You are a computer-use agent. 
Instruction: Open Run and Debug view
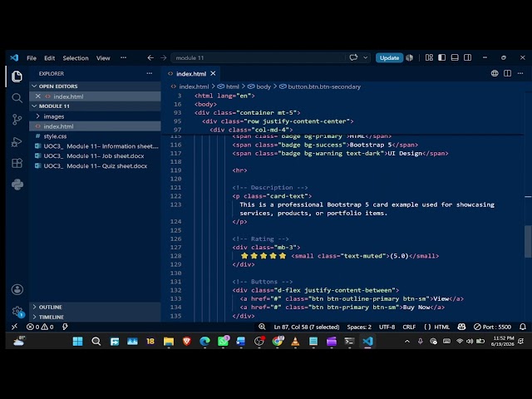click(x=17, y=141)
